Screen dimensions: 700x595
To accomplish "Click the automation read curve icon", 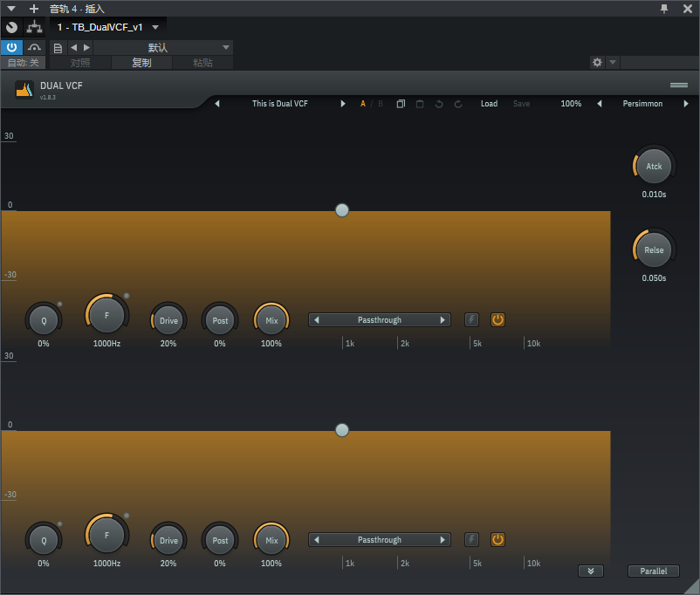I will click(34, 47).
